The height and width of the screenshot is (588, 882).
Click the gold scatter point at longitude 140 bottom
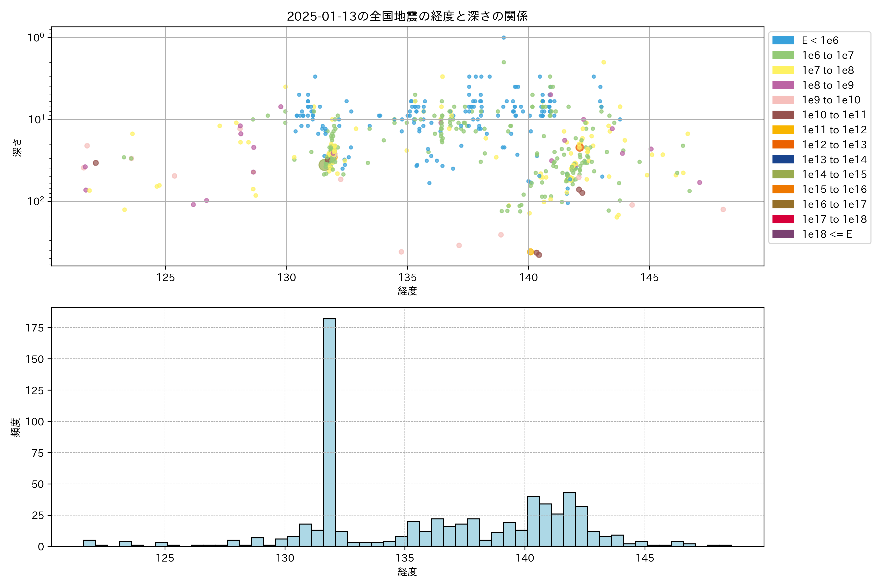(x=530, y=252)
